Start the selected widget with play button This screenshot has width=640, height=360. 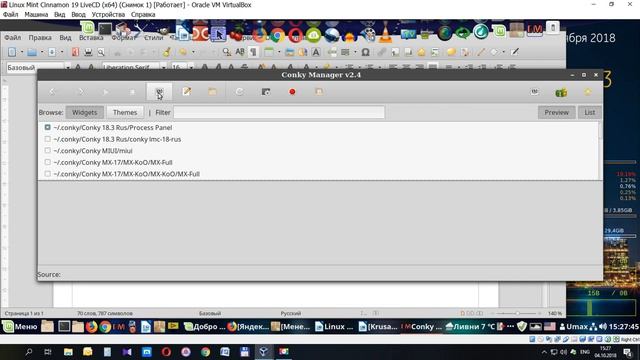pyautogui.click(x=106, y=92)
